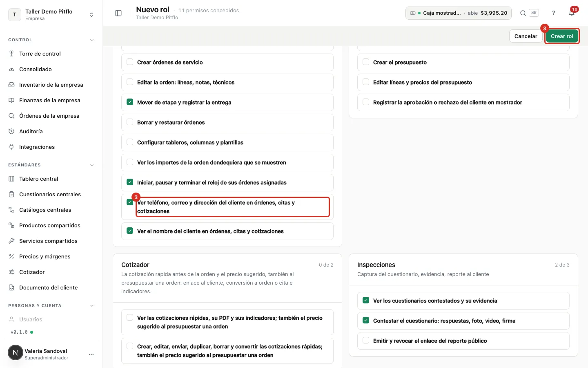The width and height of the screenshot is (588, 368).
Task: Click the '11 permisos concedidos' text
Action: coord(209,11)
